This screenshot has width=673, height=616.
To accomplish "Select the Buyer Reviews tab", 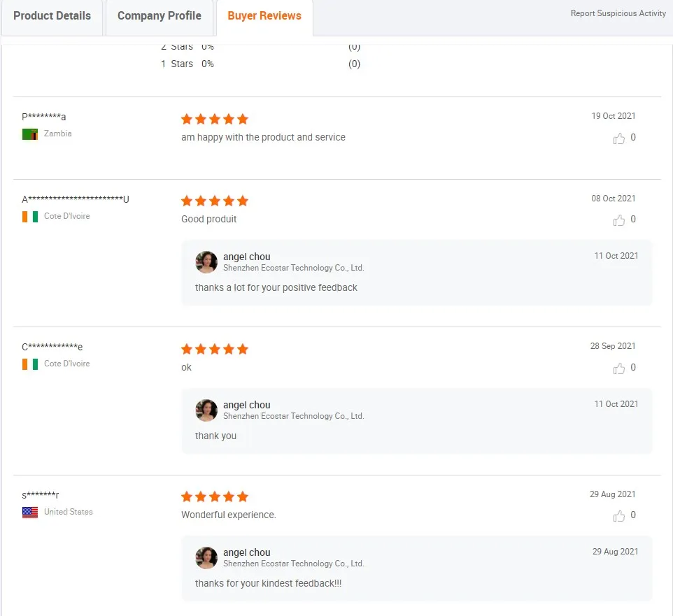I will point(264,16).
